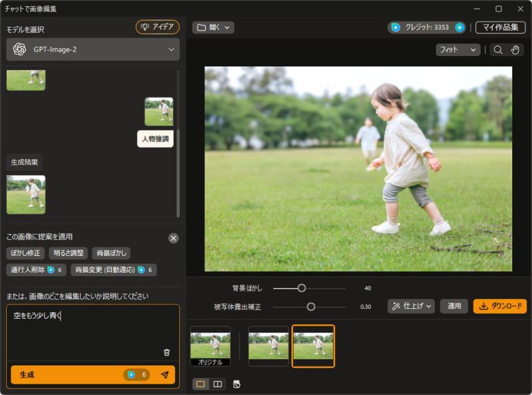Open the thumbnail under 生成結果
532x395 pixels.
click(x=26, y=194)
